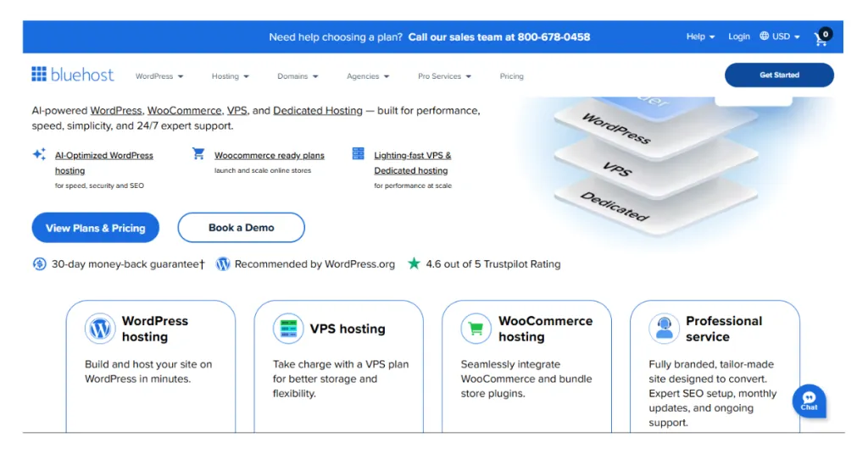Click View Plans & Pricing button
The width and height of the screenshot is (868, 454).
point(95,228)
